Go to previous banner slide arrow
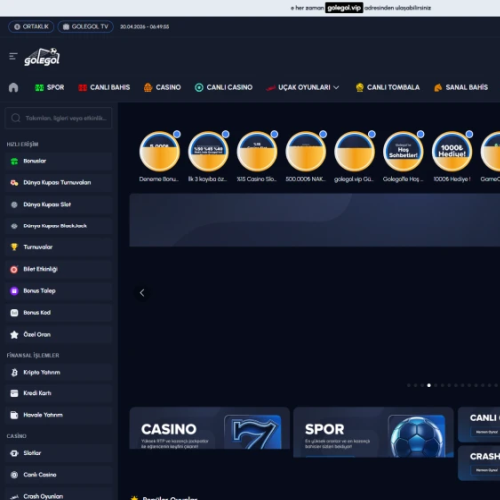The width and height of the screenshot is (500, 500). pos(142,293)
